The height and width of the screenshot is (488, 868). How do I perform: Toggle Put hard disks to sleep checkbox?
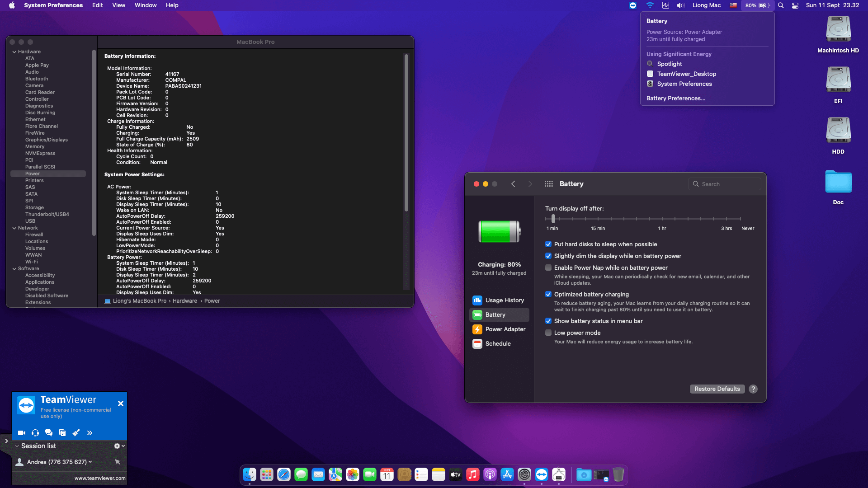(548, 244)
